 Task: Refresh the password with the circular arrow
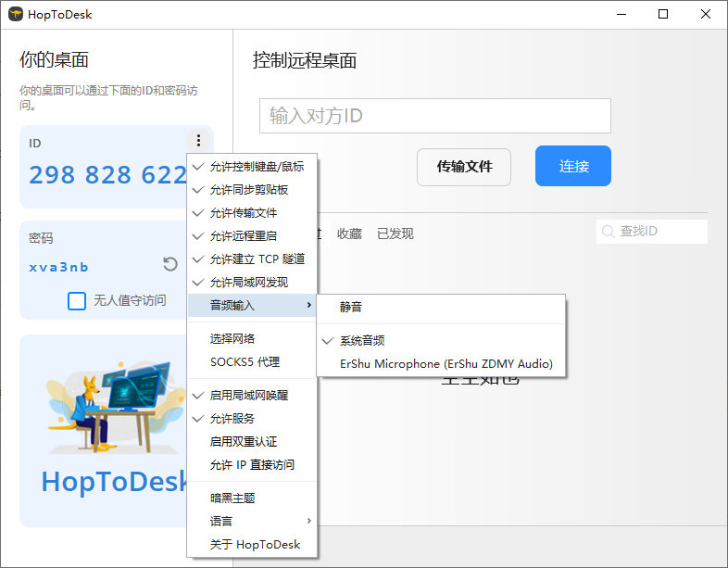click(169, 264)
